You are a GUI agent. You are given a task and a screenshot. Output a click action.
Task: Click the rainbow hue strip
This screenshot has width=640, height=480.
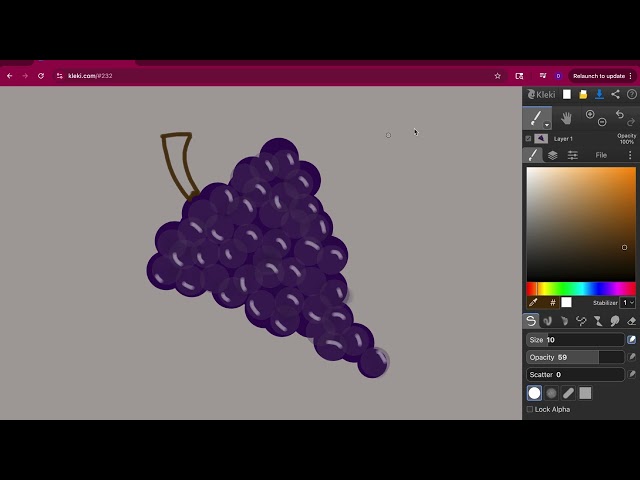(581, 289)
